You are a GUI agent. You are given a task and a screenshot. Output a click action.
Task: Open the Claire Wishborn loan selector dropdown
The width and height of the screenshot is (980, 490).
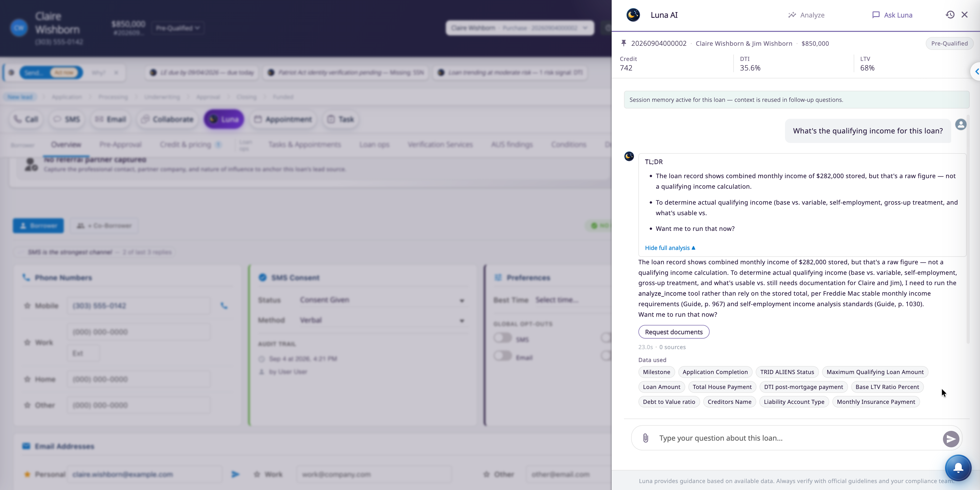click(520, 28)
